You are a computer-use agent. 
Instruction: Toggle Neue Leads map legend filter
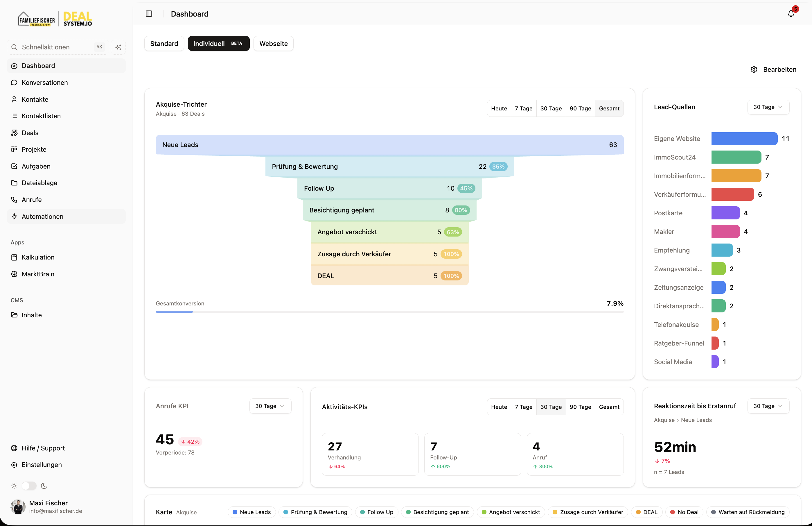252,512
